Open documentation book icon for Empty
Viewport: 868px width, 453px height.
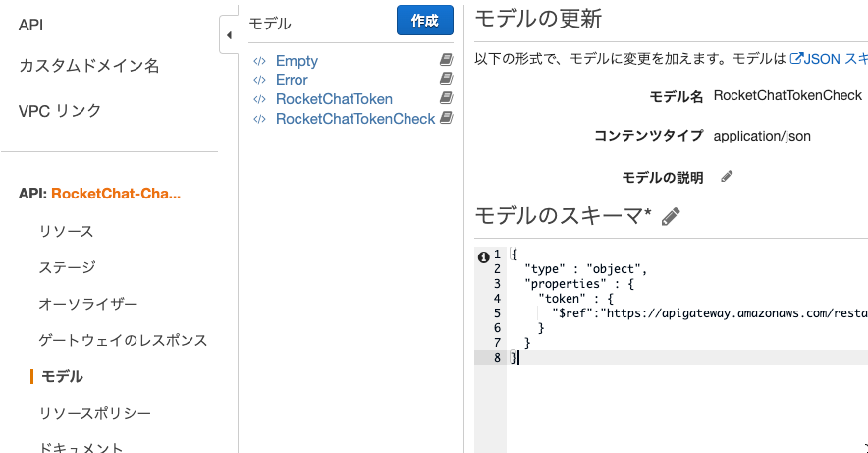(x=446, y=59)
